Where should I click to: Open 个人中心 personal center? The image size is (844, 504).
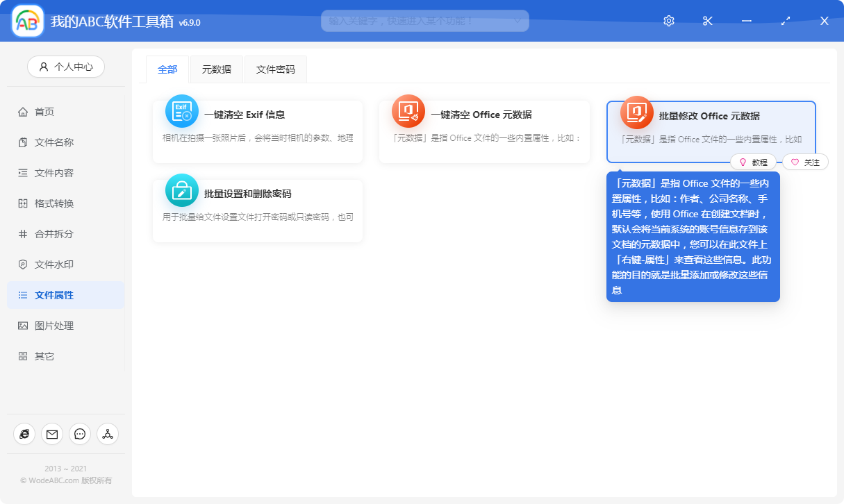[65, 67]
